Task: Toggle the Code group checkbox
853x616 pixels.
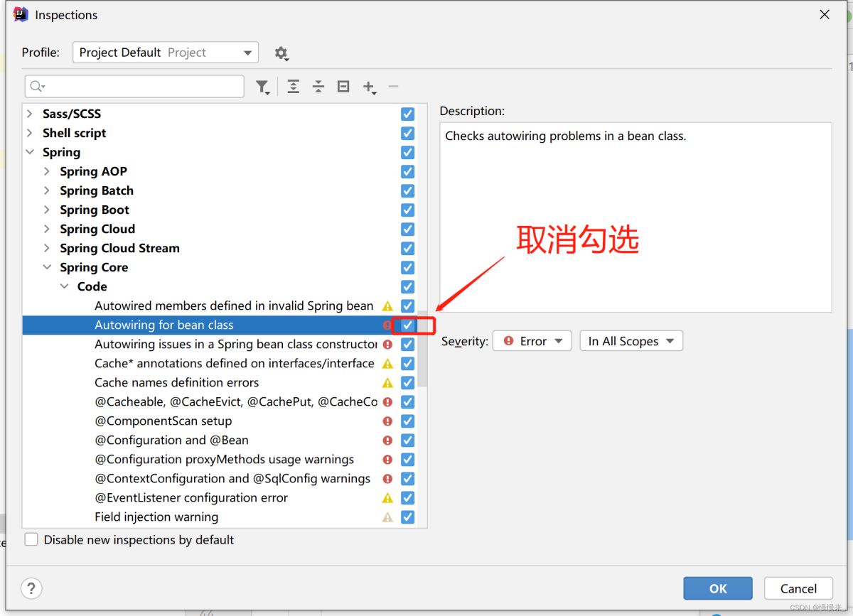Action: click(407, 286)
